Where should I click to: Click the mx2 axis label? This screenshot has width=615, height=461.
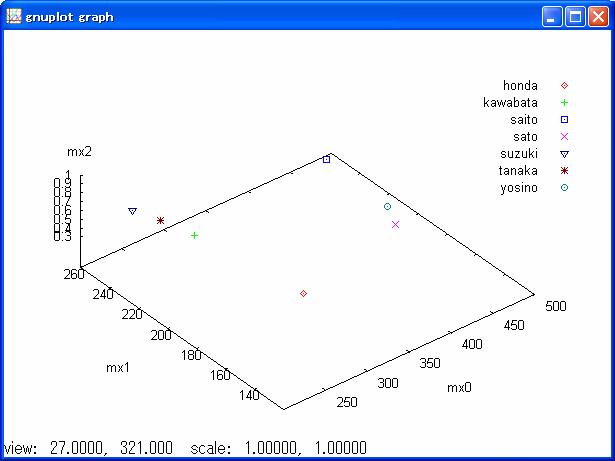pyautogui.click(x=79, y=152)
